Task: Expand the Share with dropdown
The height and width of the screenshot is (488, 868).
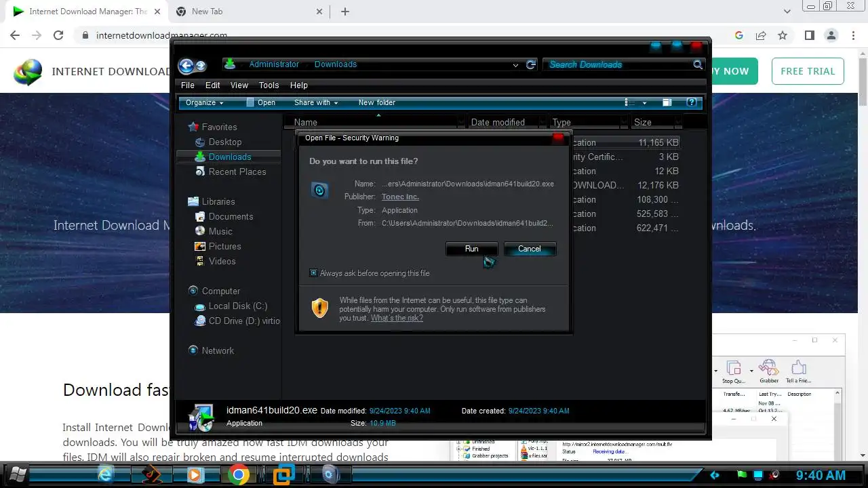Action: pos(316,102)
